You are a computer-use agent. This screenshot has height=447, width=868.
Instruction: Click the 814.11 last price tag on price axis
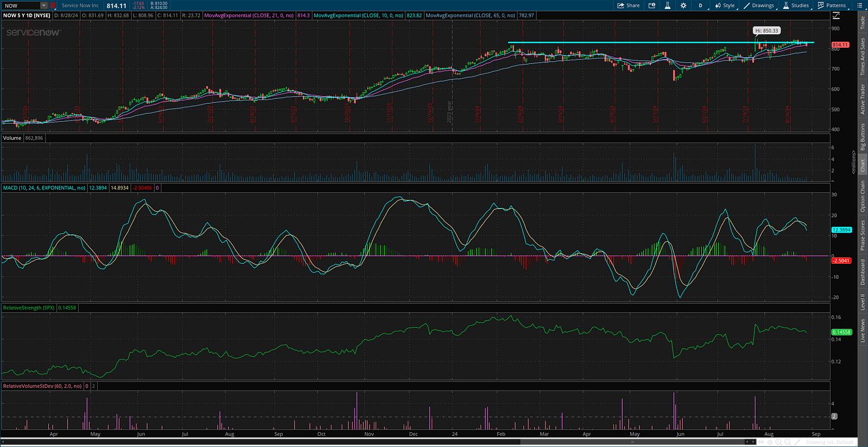coord(840,45)
